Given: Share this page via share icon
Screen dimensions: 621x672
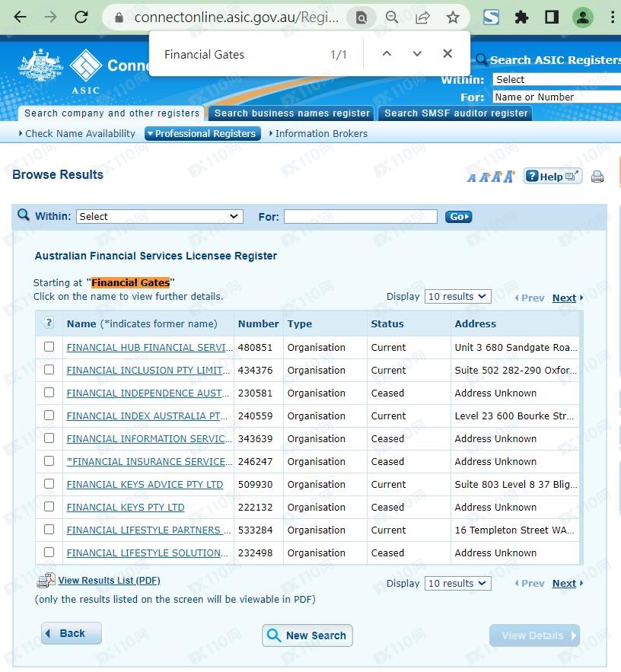Looking at the screenshot, I should [x=422, y=18].
